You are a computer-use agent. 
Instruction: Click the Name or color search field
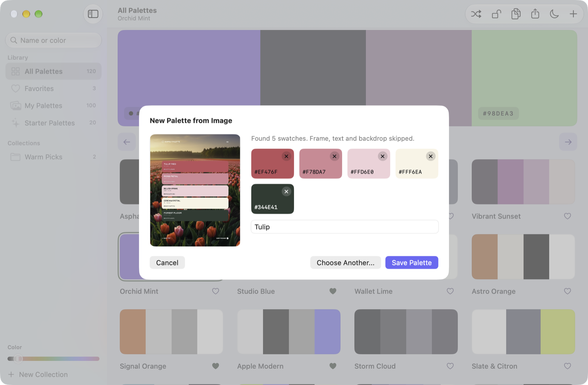[x=54, y=40]
